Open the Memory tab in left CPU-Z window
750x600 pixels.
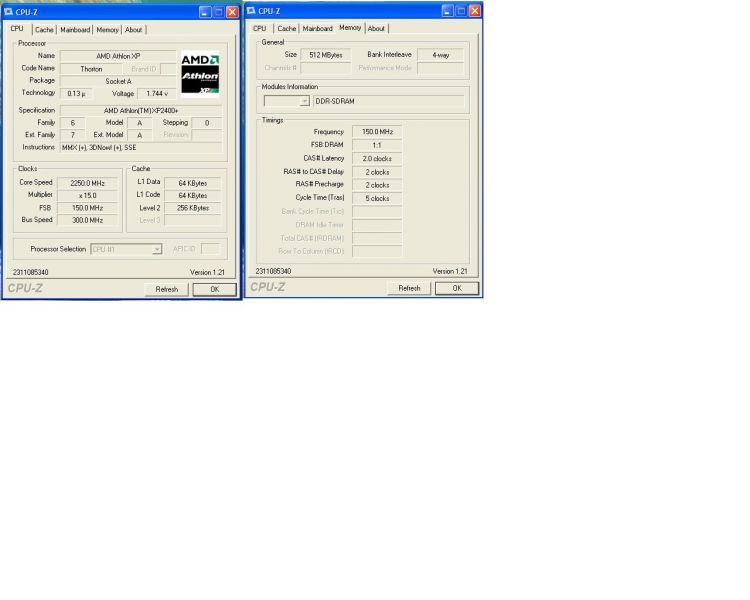click(107, 30)
